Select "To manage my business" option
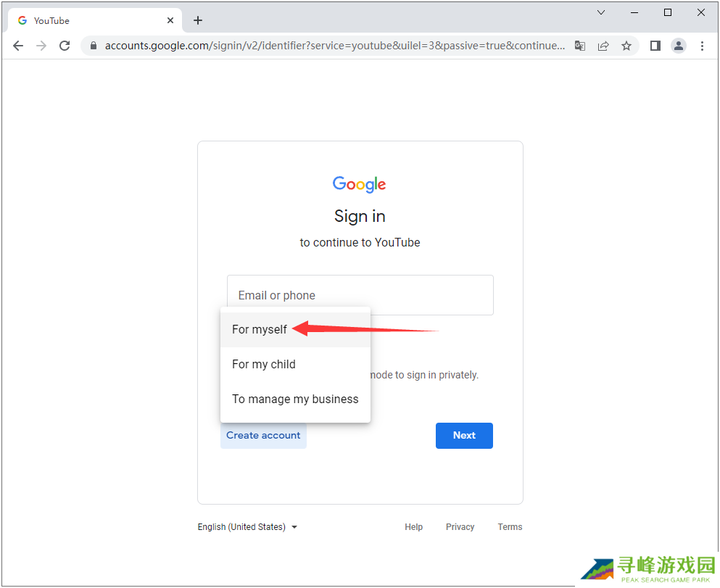Viewport: 720px width, 588px height. click(295, 399)
